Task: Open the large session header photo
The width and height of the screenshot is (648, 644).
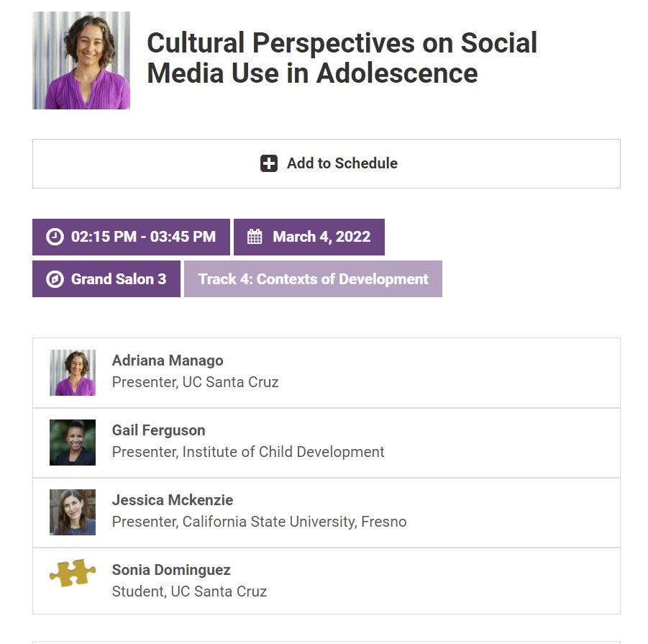Action: tap(81, 60)
